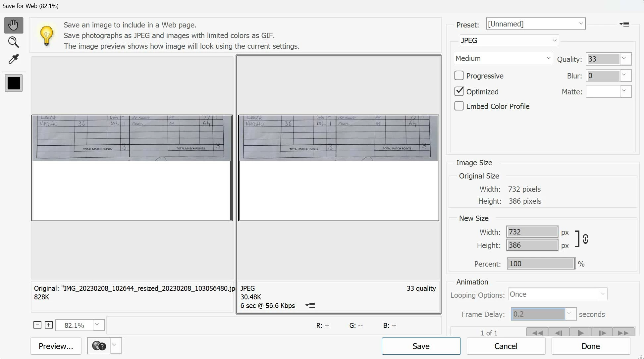
Task: Enable Embed Color Profile checkbox
Action: point(459,106)
